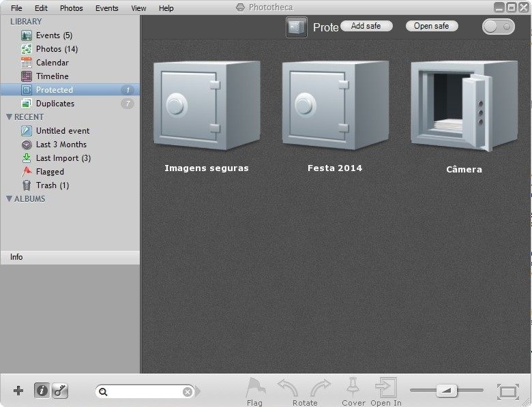This screenshot has height=407, width=532.
Task: Click the red Flagged flag icon
Action: (27, 172)
